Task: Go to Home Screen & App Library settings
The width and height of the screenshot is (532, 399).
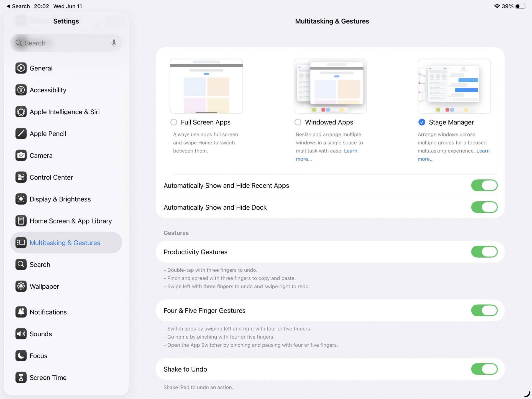Action: click(x=71, y=221)
